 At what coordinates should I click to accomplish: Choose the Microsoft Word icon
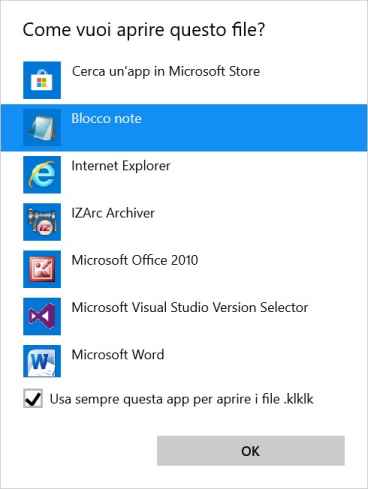click(x=42, y=361)
